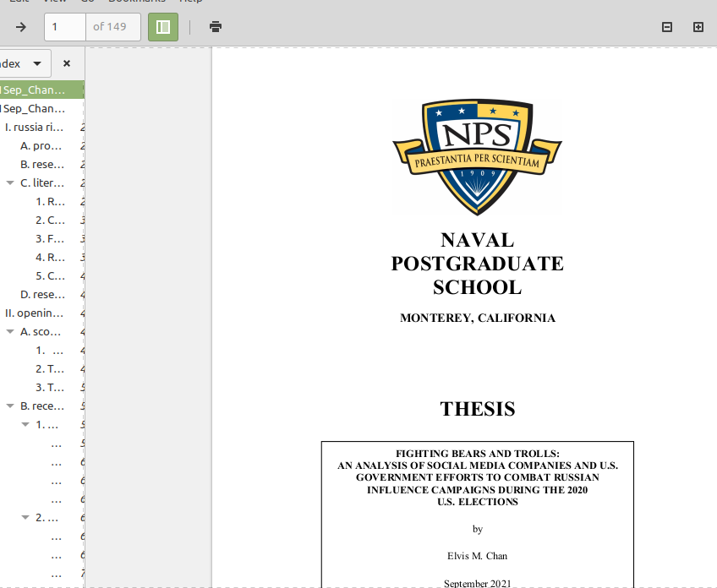Zoom out with the minus icon

667,27
